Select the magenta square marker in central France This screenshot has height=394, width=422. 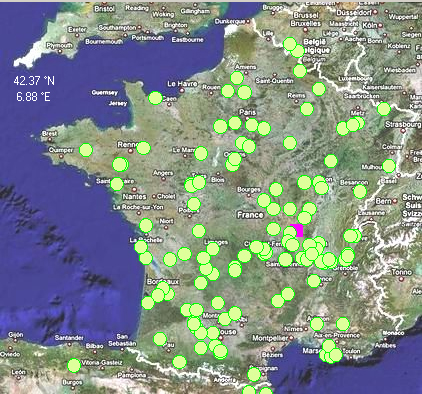coord(297,230)
